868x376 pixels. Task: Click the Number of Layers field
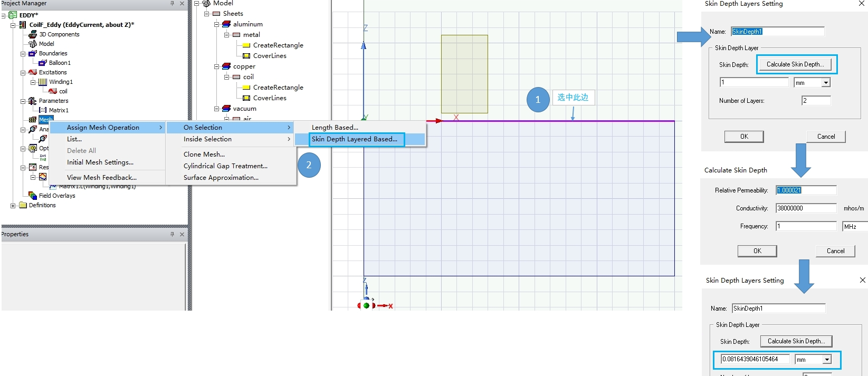pyautogui.click(x=816, y=101)
